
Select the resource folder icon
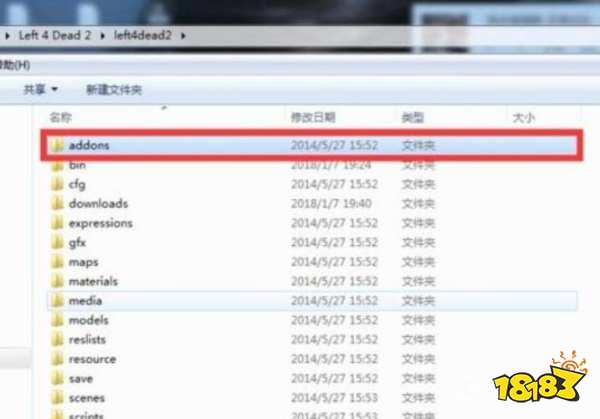pos(57,359)
